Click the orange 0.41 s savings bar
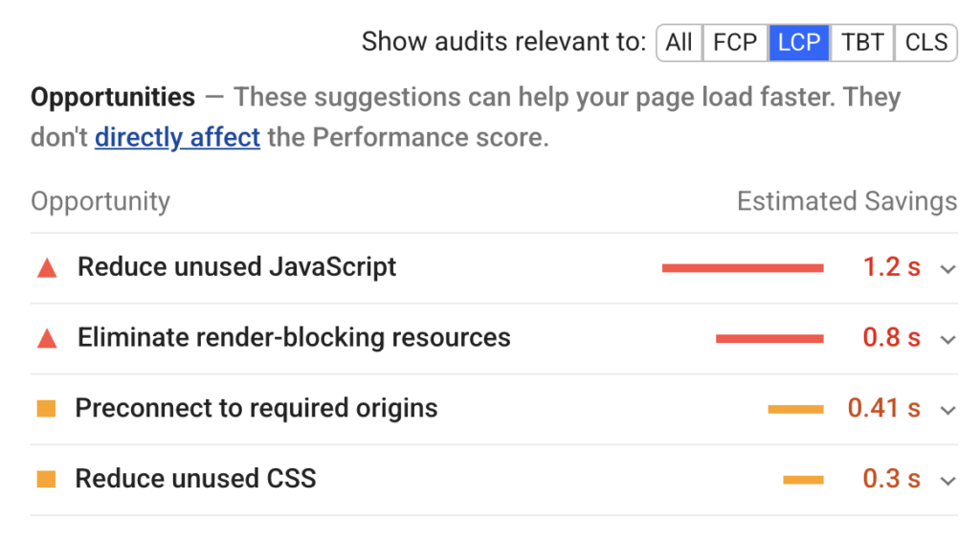This screenshot has width=980, height=543. (795, 410)
